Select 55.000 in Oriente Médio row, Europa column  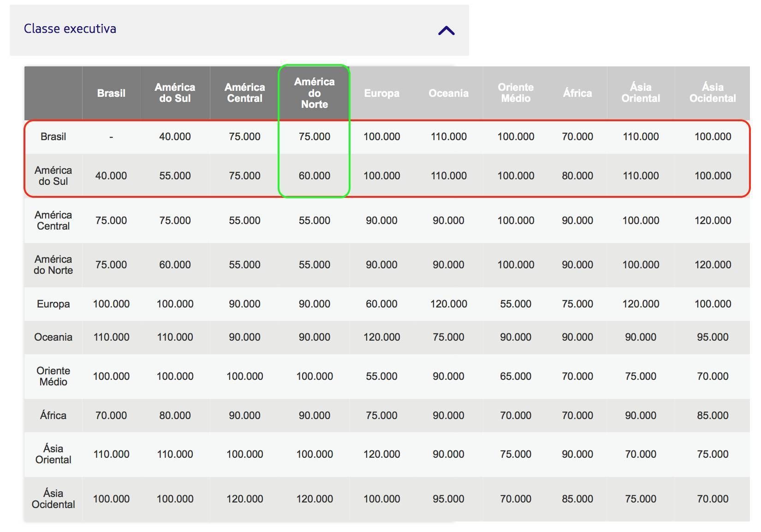click(x=382, y=376)
